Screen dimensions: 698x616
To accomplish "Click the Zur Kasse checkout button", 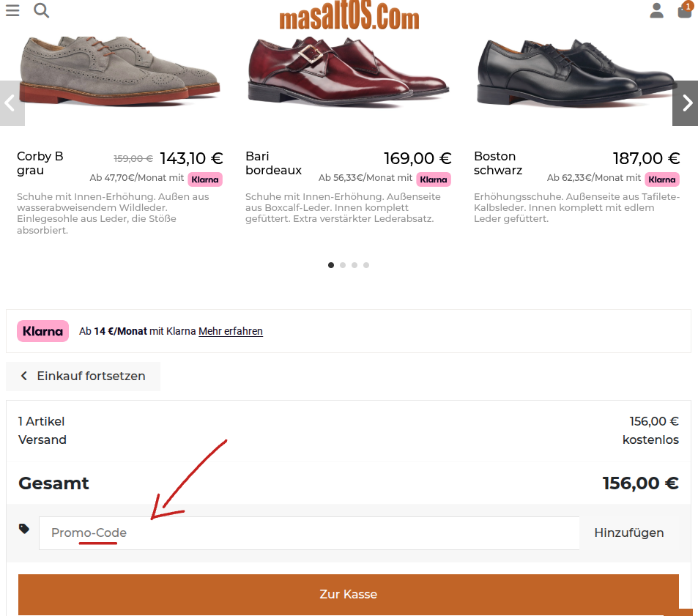I will 348,595.
